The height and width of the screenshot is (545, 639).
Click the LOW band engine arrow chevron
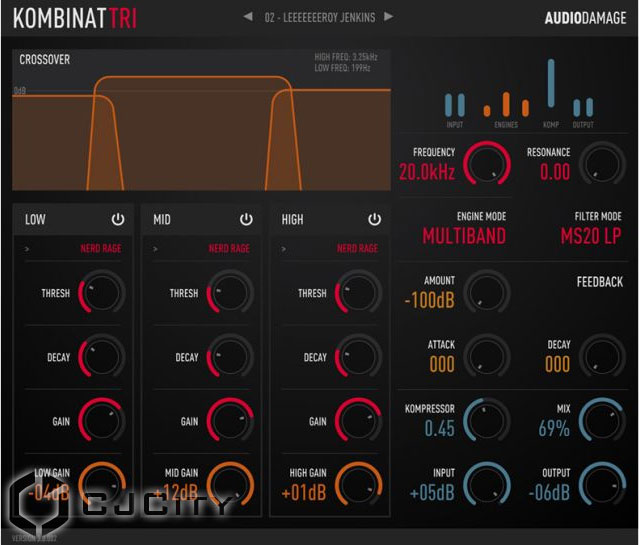point(27,249)
